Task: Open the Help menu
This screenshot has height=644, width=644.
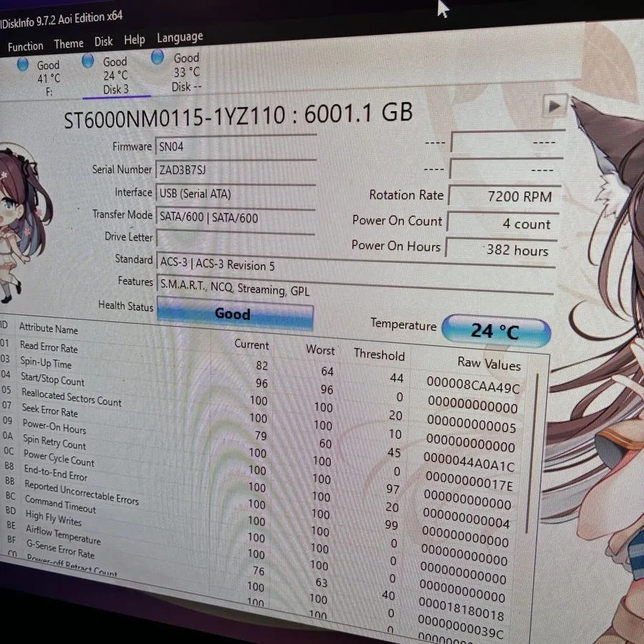Action: (x=135, y=40)
